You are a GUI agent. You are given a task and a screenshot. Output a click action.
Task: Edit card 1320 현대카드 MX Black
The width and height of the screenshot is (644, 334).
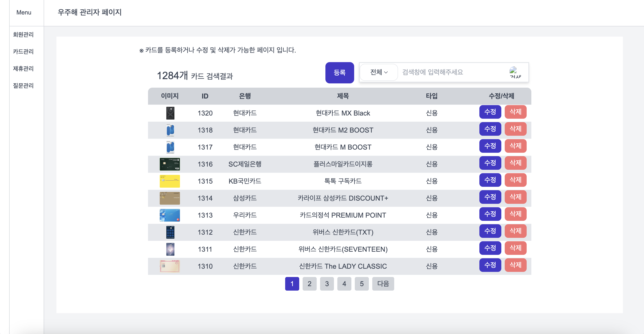coord(490,112)
